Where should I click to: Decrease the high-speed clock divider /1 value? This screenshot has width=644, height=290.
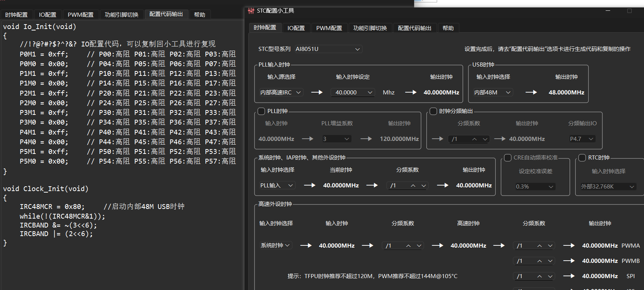419,246
